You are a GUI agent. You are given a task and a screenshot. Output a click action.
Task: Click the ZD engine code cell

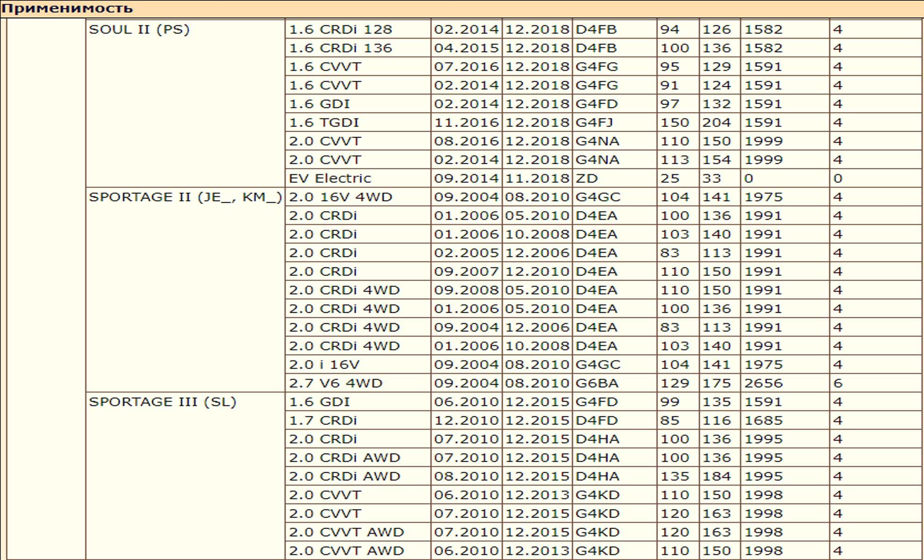(x=614, y=178)
